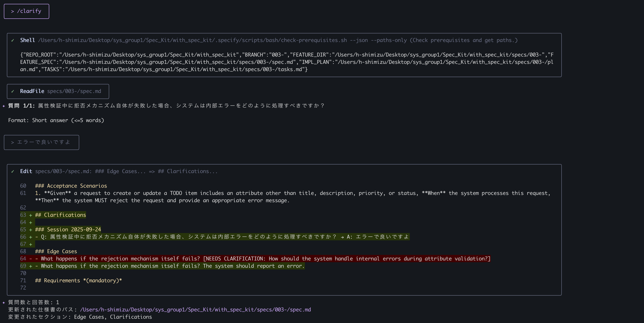Click the JSON output with REPO_ROOT paths
The image size is (644, 323).
[x=286, y=62]
